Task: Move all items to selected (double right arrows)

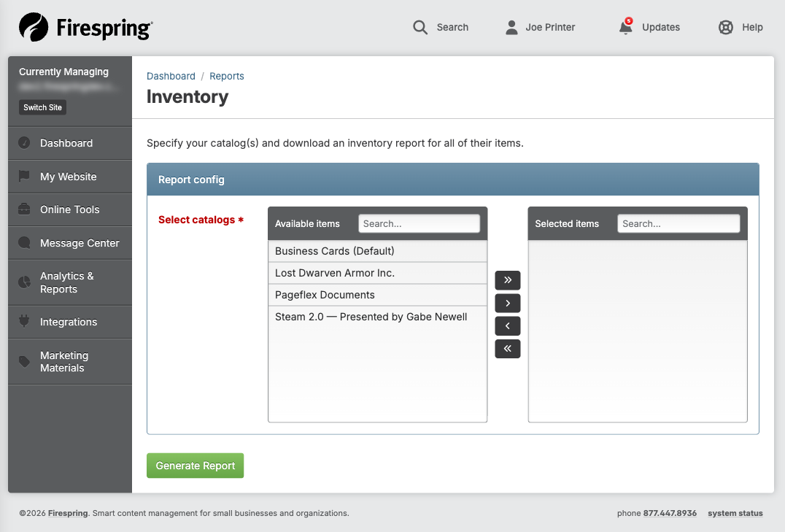Action: coord(508,280)
